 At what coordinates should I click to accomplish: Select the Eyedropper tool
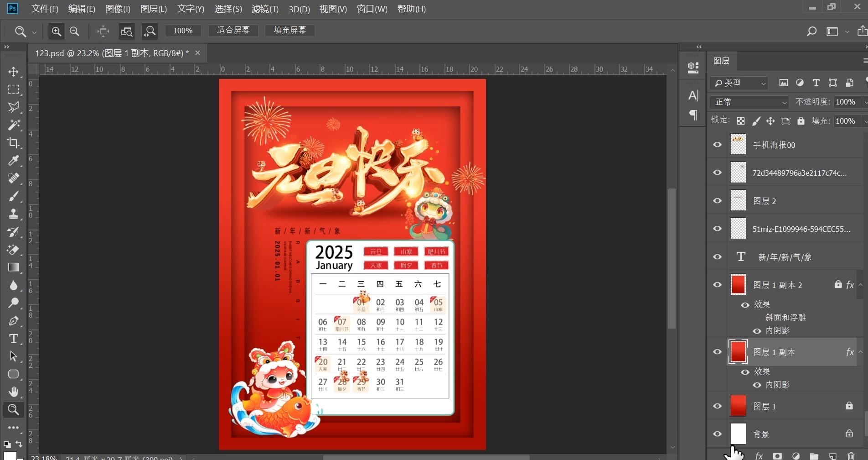click(x=13, y=161)
